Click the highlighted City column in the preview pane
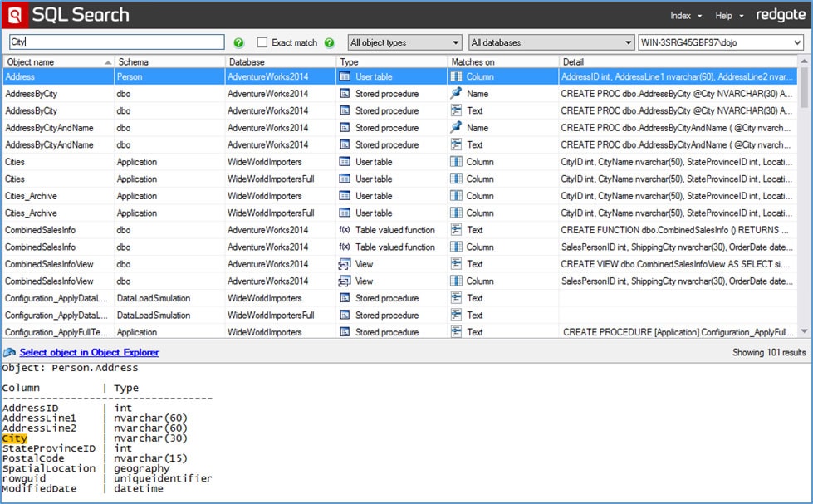The height and width of the screenshot is (504, 813). pyautogui.click(x=14, y=438)
